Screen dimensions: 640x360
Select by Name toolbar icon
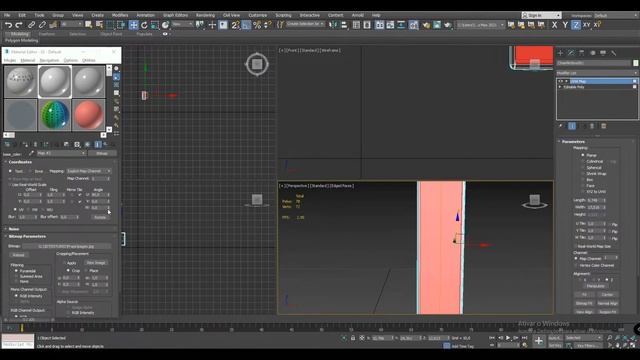99,25
